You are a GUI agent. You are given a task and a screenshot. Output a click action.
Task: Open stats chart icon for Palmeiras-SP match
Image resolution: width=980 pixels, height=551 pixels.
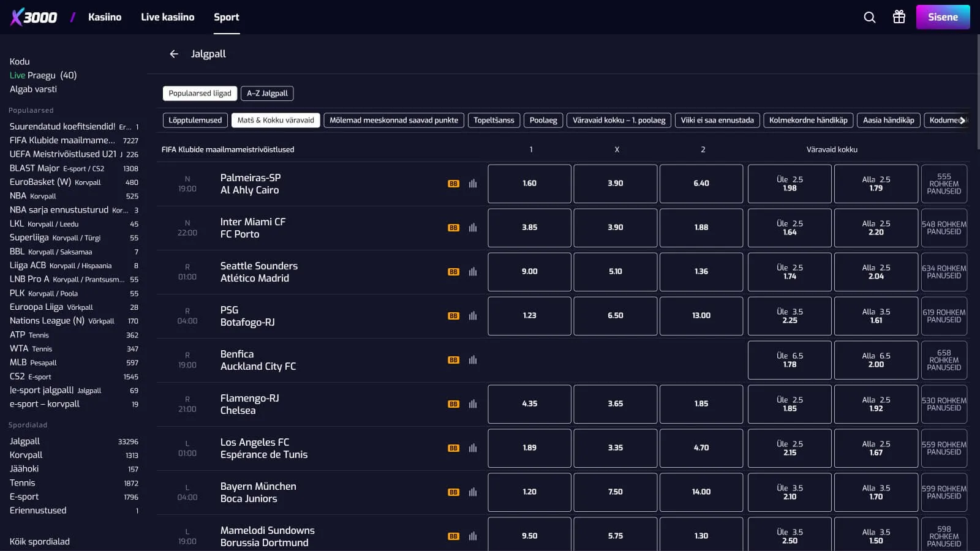point(473,184)
